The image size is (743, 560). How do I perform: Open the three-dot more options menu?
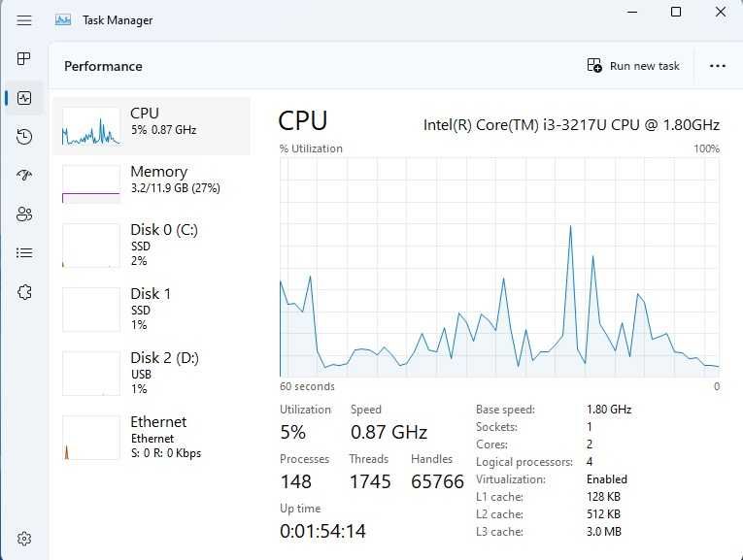[718, 66]
